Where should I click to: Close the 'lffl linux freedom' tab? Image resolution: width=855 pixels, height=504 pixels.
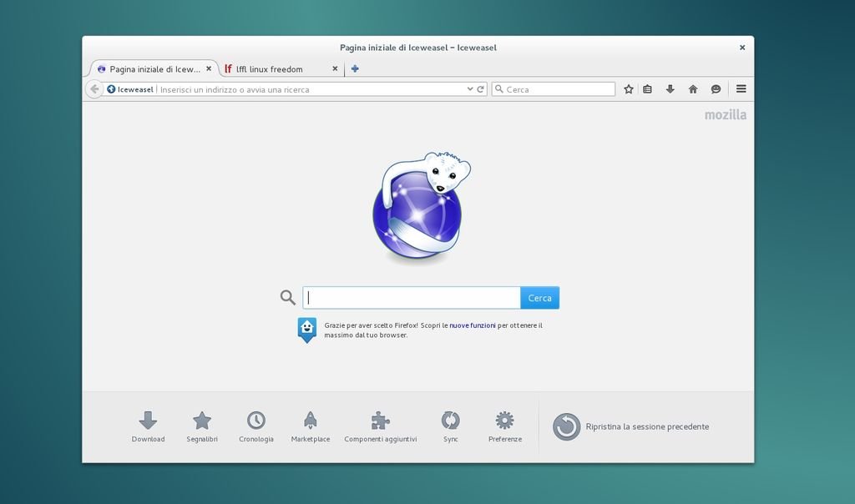point(335,68)
